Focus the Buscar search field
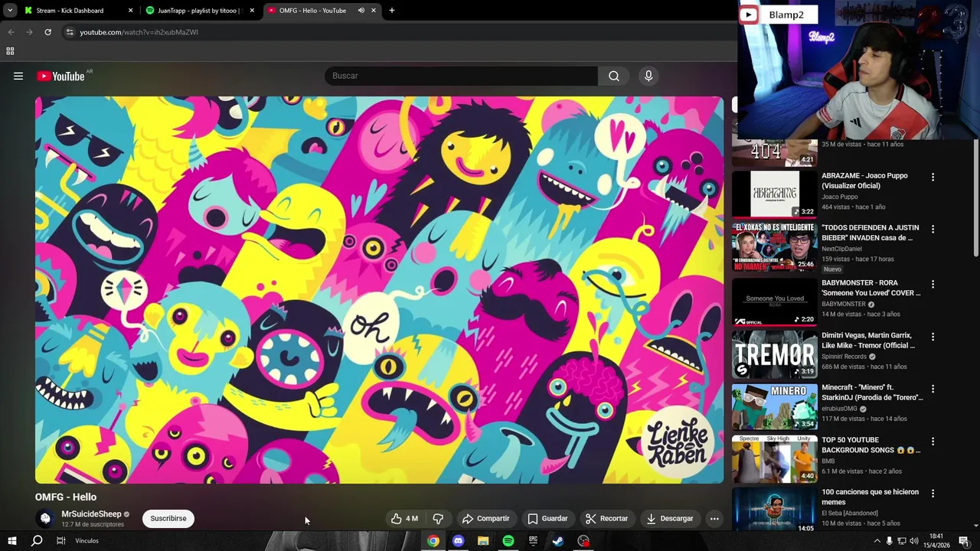Image resolution: width=980 pixels, height=551 pixels. coord(462,76)
